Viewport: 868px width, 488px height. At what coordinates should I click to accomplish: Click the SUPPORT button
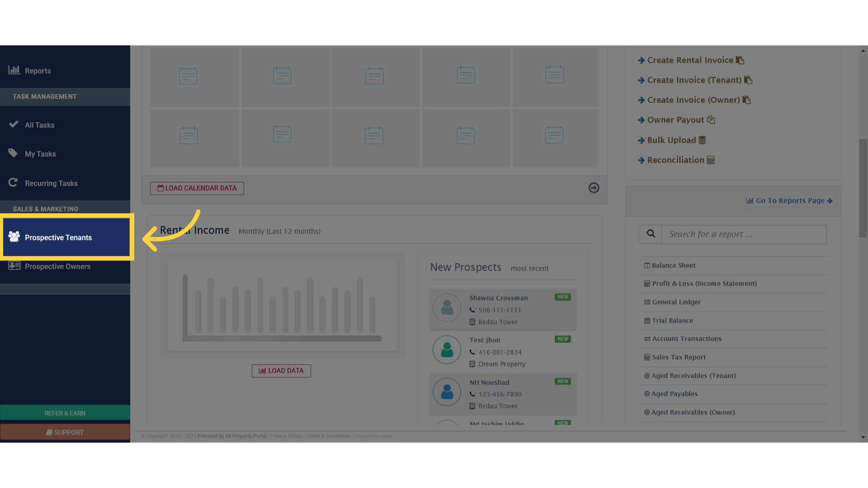click(x=65, y=432)
